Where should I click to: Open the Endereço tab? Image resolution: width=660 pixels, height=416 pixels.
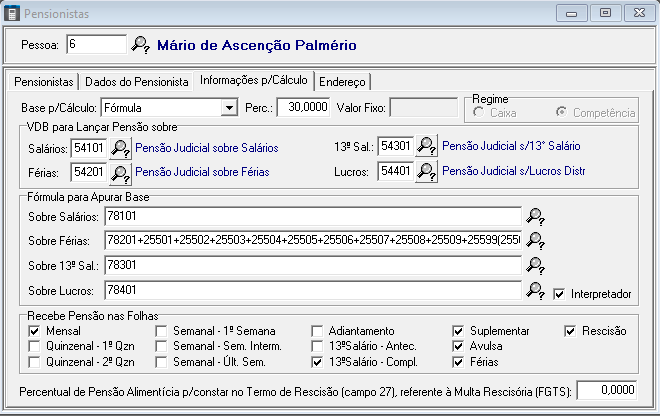pyautogui.click(x=342, y=82)
